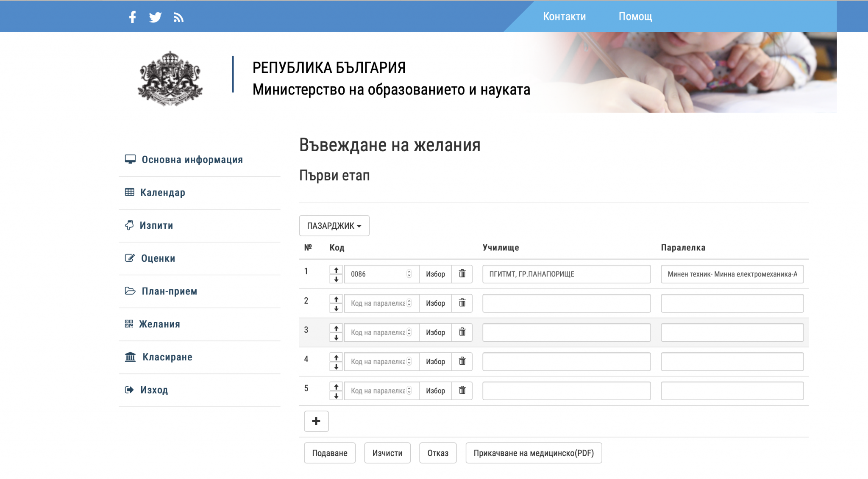Click the Twitter bird icon

click(155, 17)
